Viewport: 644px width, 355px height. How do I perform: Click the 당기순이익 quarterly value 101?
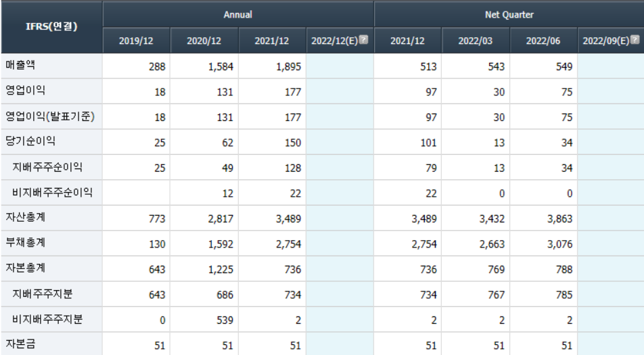click(428, 143)
